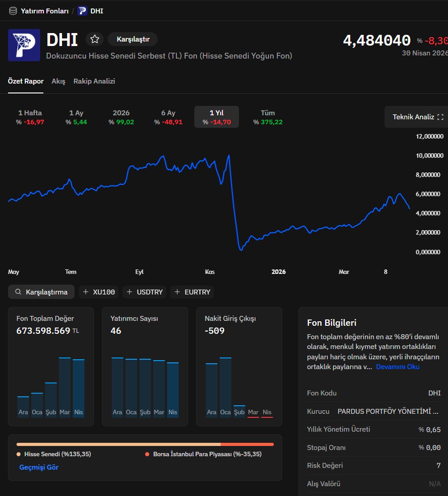Click the Kurucu PARDUS PORTFÖY YÖNETİMİ value
448x496 pixels.
pyautogui.click(x=388, y=411)
